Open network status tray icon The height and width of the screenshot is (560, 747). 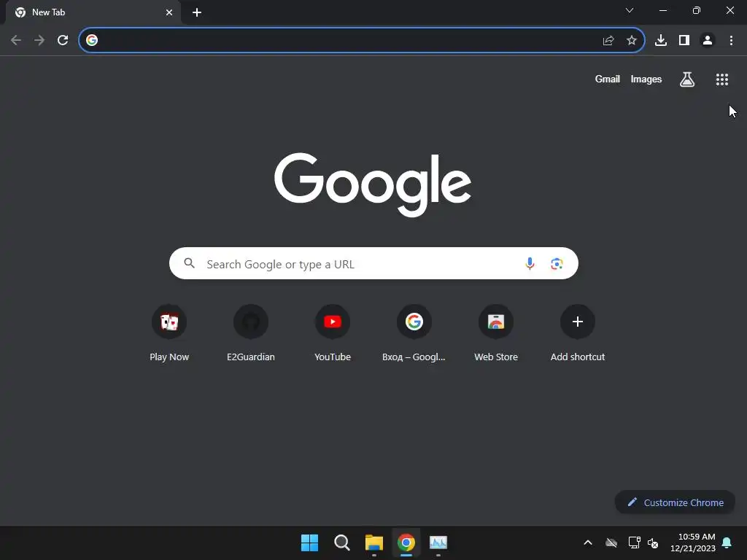(x=634, y=542)
